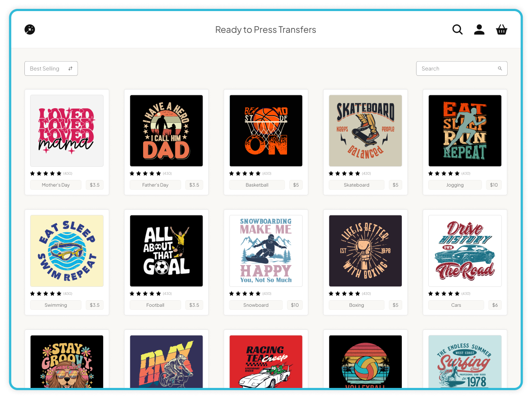Click into the Search input field

tap(456, 69)
